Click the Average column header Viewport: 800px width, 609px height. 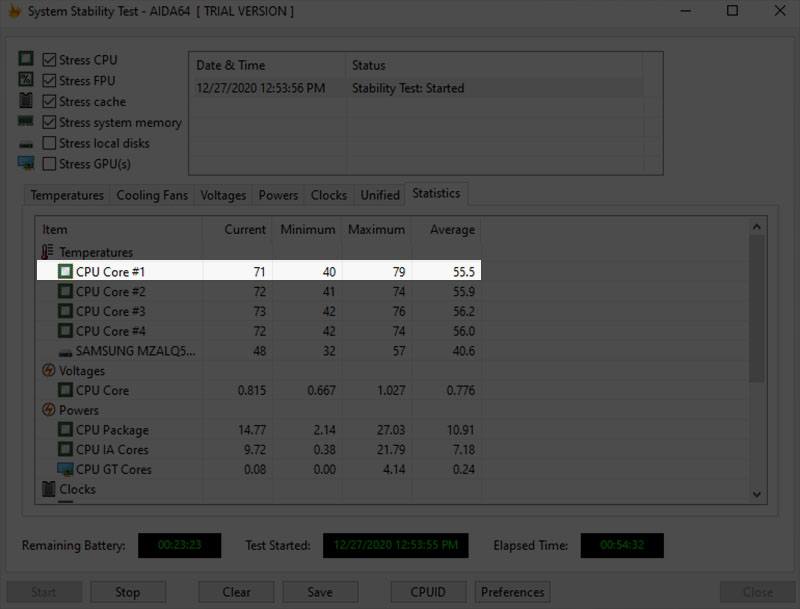point(446,230)
